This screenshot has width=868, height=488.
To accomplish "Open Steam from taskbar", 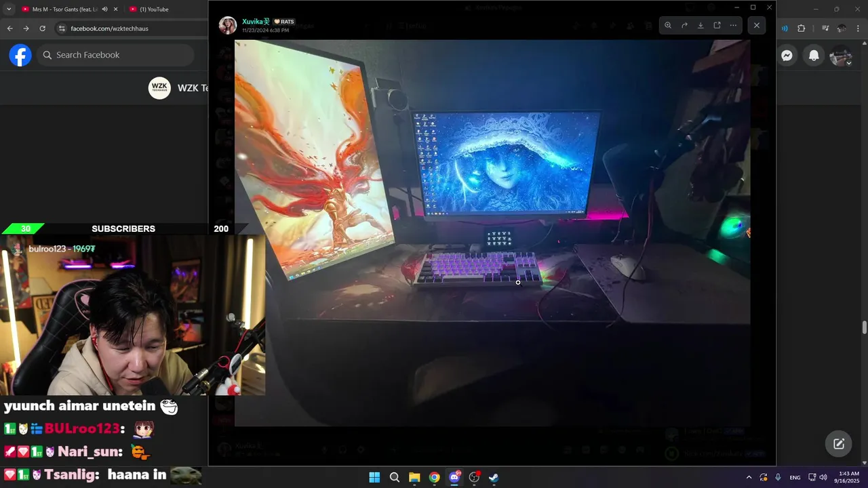I will pyautogui.click(x=494, y=477).
